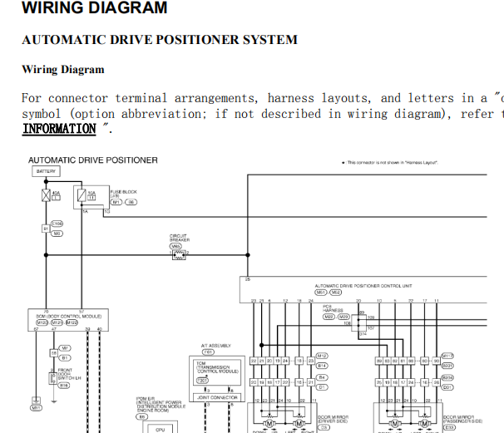
Task: Click the F301 connector label
Action: tap(202, 381)
